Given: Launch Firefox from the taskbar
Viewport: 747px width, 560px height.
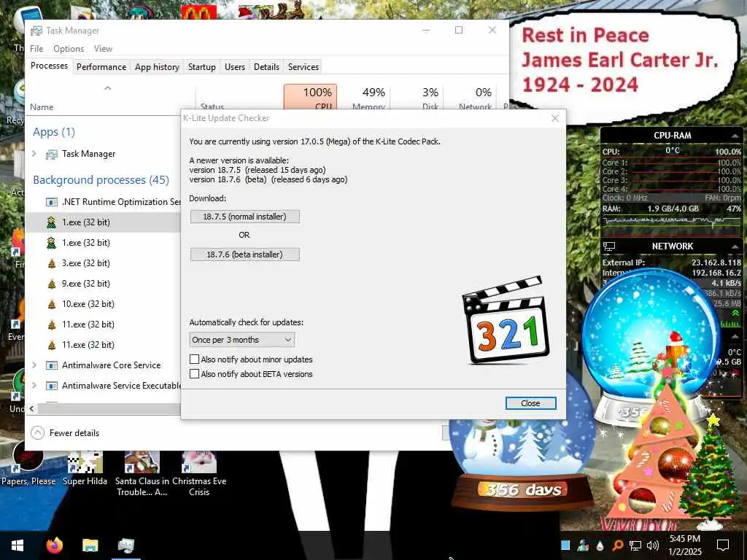Looking at the screenshot, I should coord(54,545).
